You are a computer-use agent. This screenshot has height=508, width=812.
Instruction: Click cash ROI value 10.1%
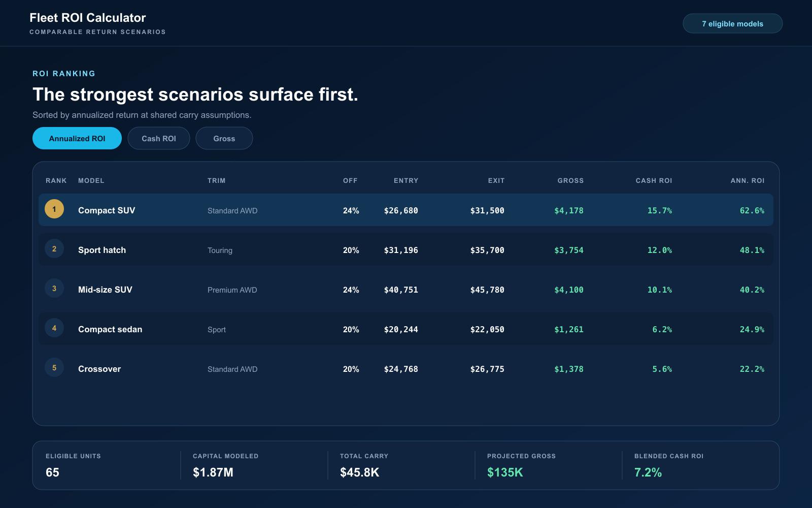click(x=660, y=290)
